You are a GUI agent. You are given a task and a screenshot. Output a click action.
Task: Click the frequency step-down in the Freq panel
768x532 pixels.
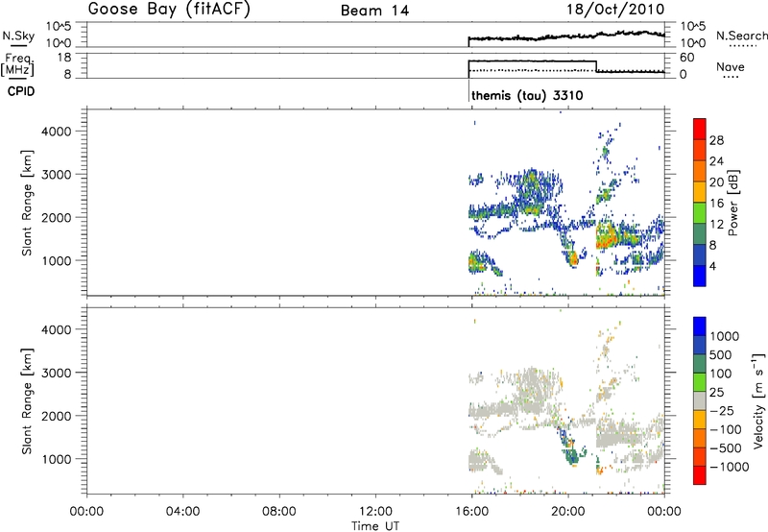[x=596, y=66]
